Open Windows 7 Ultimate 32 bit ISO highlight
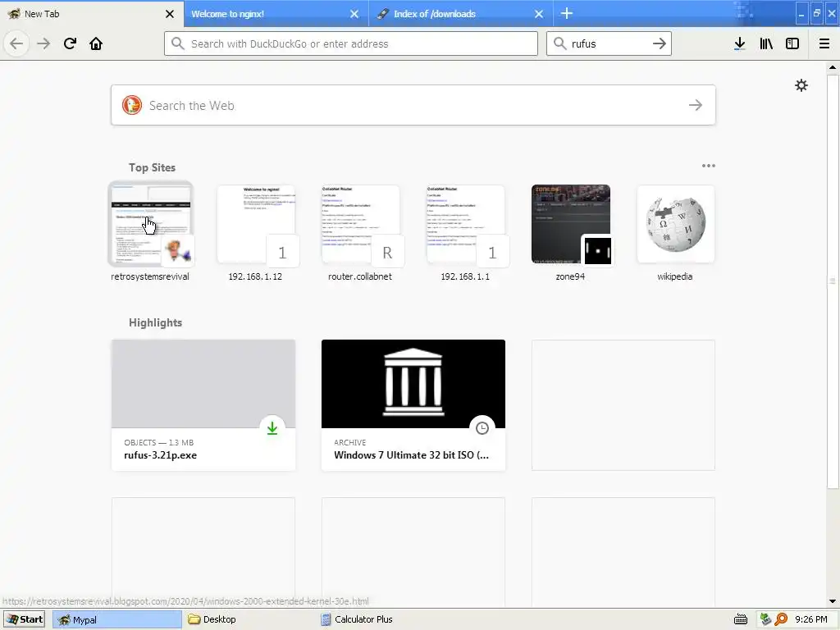The height and width of the screenshot is (630, 840). tap(413, 405)
